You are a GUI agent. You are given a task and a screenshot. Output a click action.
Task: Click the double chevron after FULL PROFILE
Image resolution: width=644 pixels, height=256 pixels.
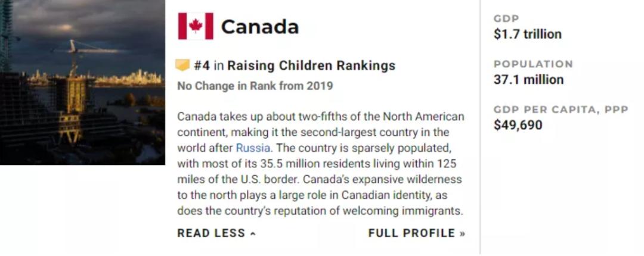462,234
